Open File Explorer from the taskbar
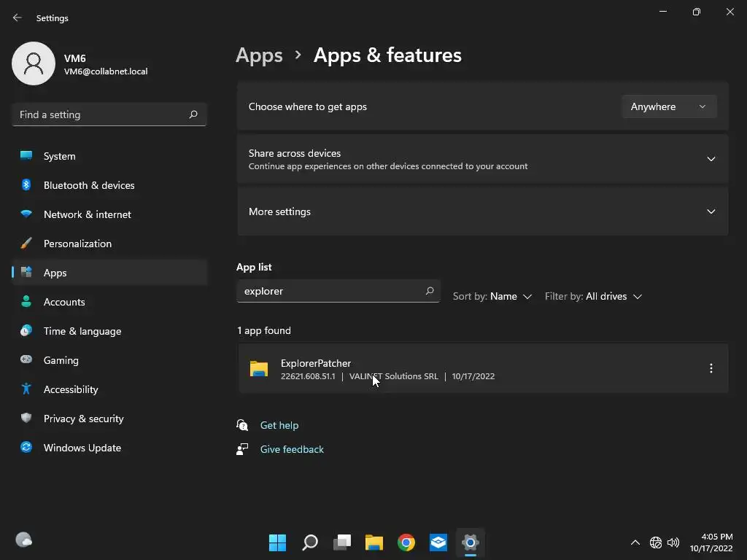The height and width of the screenshot is (560, 747). coord(374,542)
